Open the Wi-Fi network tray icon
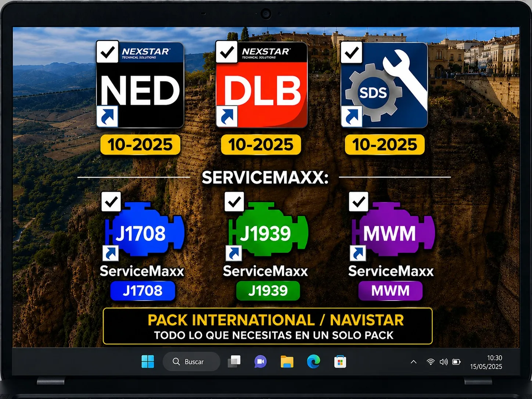 (430, 362)
